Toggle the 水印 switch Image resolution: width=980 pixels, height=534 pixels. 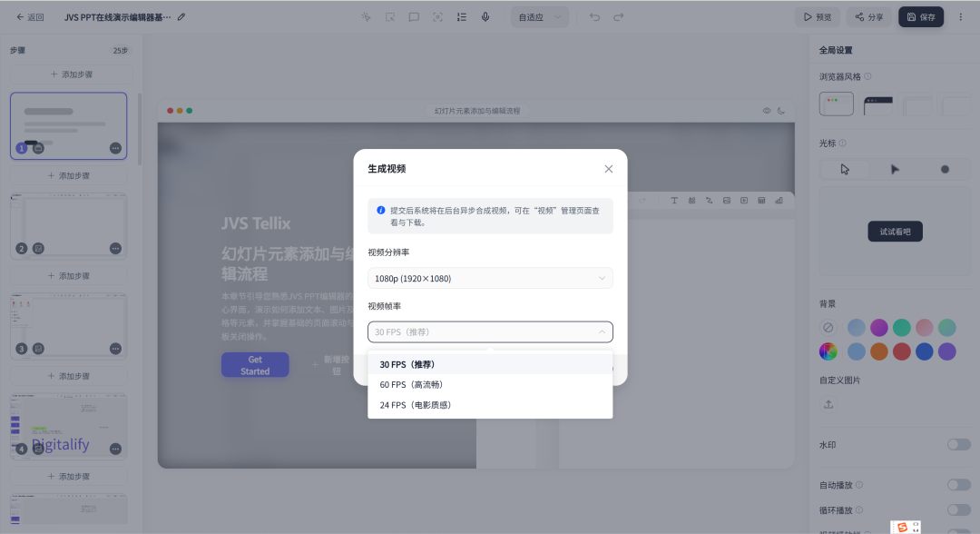(959, 445)
